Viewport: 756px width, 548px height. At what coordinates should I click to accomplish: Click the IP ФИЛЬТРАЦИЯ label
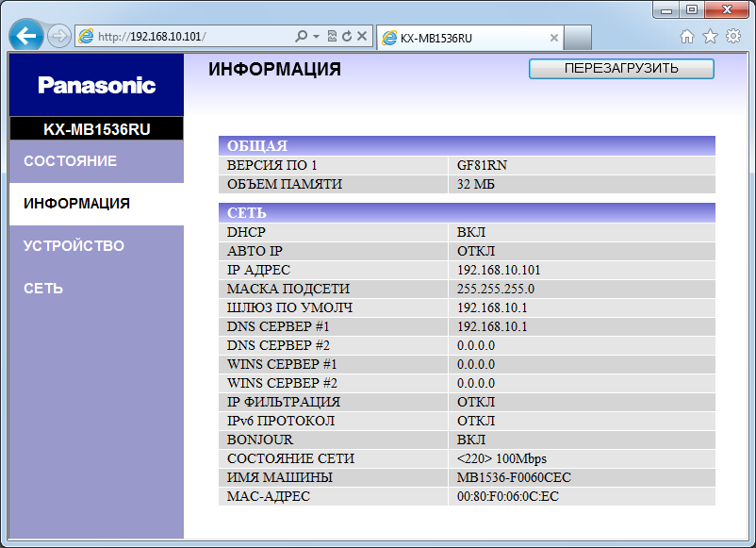pos(284,402)
